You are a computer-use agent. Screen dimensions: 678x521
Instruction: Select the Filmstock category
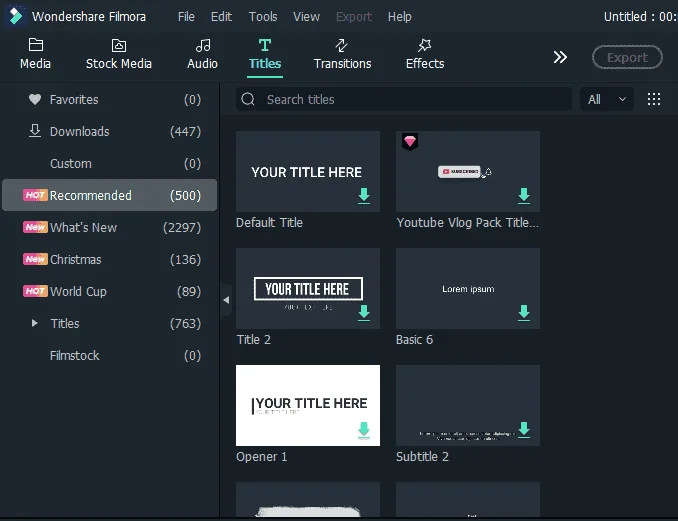109,355
